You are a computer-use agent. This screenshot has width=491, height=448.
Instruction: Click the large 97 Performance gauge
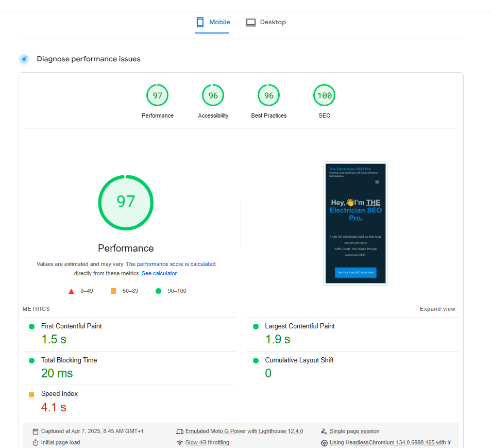coord(126,203)
